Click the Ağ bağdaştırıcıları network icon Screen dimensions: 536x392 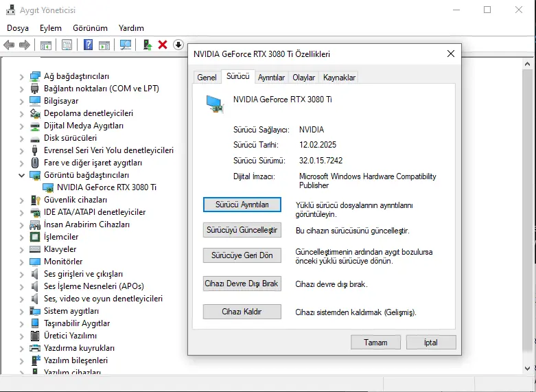tap(35, 76)
